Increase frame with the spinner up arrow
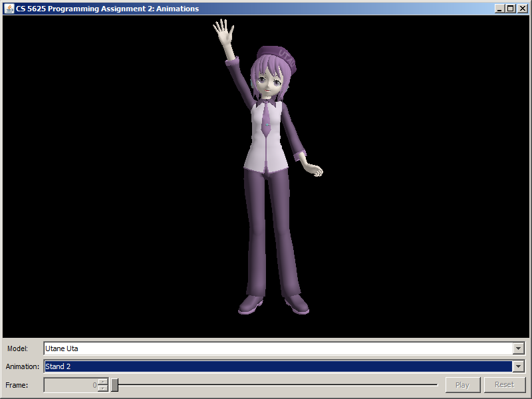The width and height of the screenshot is (532, 399). click(x=102, y=382)
